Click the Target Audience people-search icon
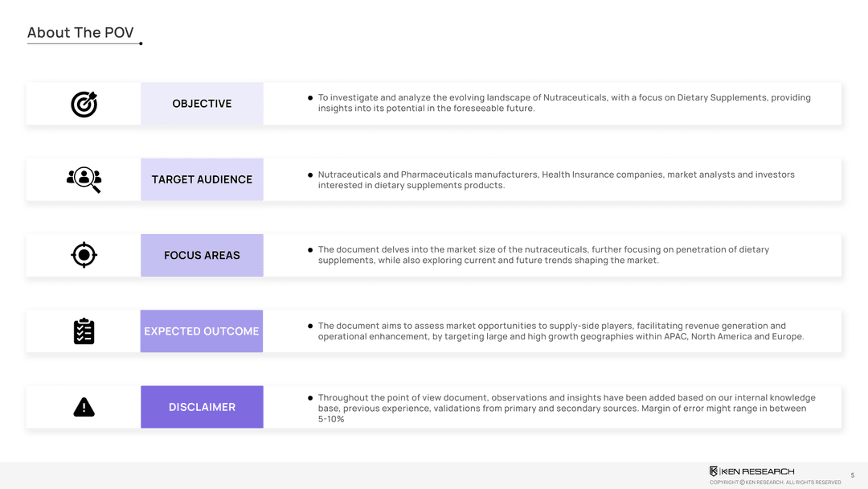The height and width of the screenshot is (489, 868). pyautogui.click(x=84, y=179)
